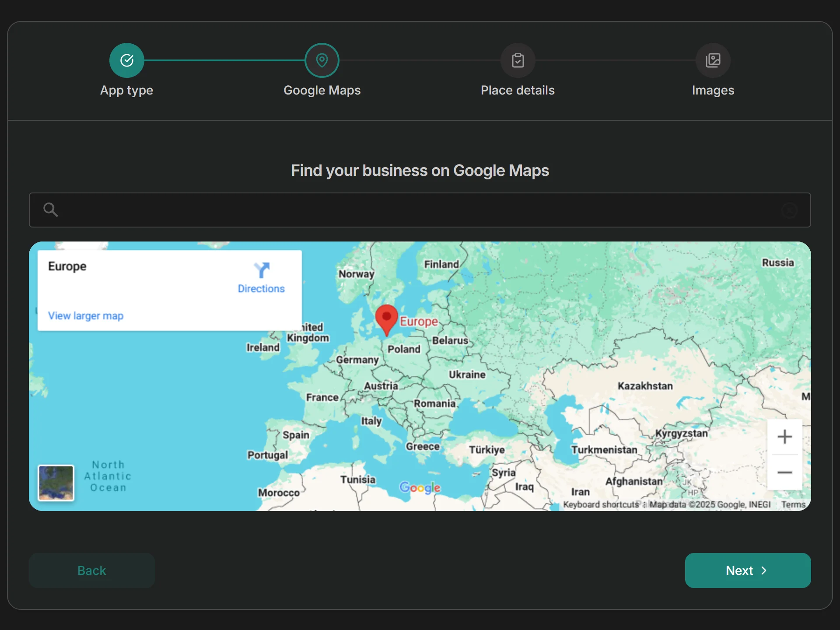This screenshot has height=630, width=840.
Task: Click the Afghanistan label on map
Action: [x=634, y=481]
